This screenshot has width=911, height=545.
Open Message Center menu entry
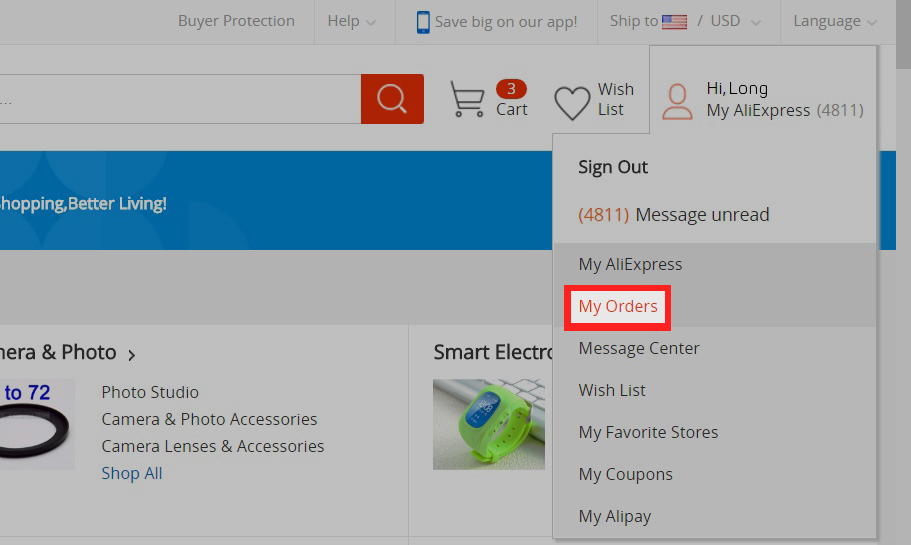[639, 348]
